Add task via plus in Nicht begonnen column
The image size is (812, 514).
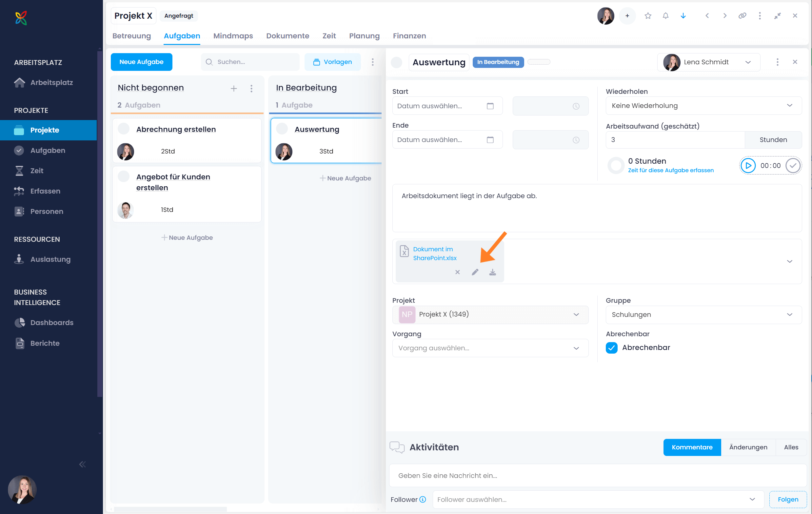234,89
